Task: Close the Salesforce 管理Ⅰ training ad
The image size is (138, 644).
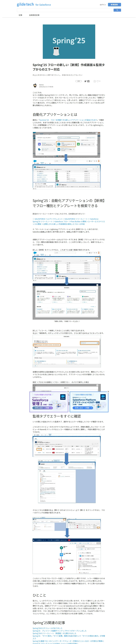Action: point(68,392)
